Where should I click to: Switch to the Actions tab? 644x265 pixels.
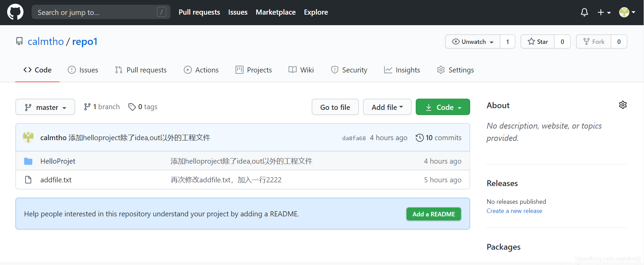201,70
